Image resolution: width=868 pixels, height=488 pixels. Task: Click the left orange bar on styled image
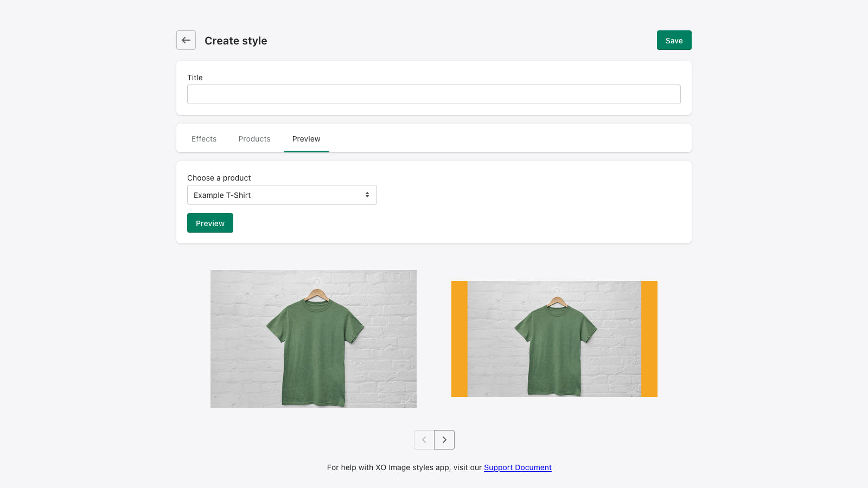tap(459, 339)
